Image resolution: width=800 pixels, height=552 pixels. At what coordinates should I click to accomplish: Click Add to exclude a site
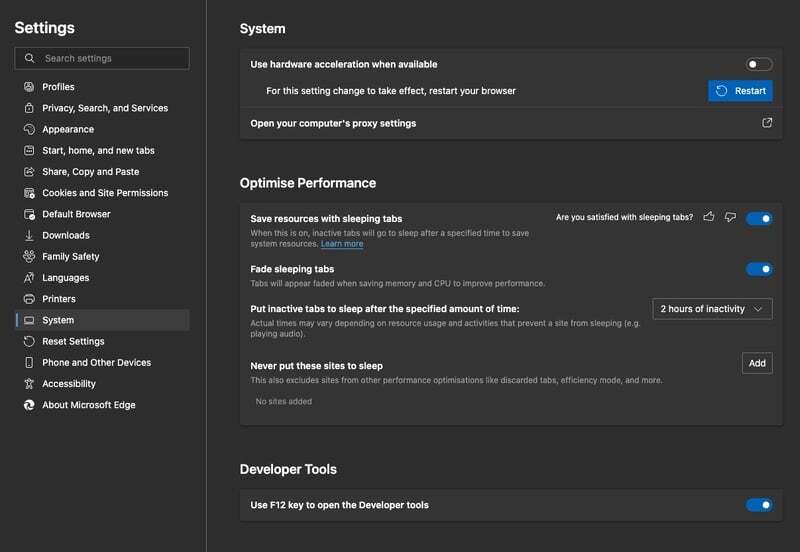[x=757, y=363]
